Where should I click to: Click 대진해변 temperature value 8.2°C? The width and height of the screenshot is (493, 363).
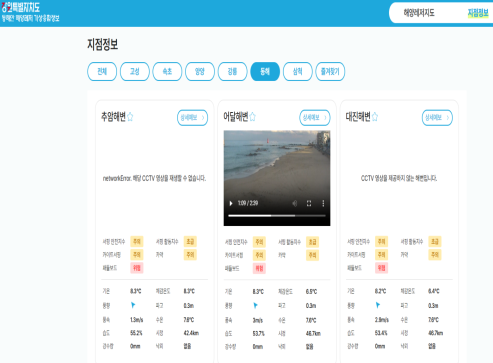pyautogui.click(x=380, y=291)
